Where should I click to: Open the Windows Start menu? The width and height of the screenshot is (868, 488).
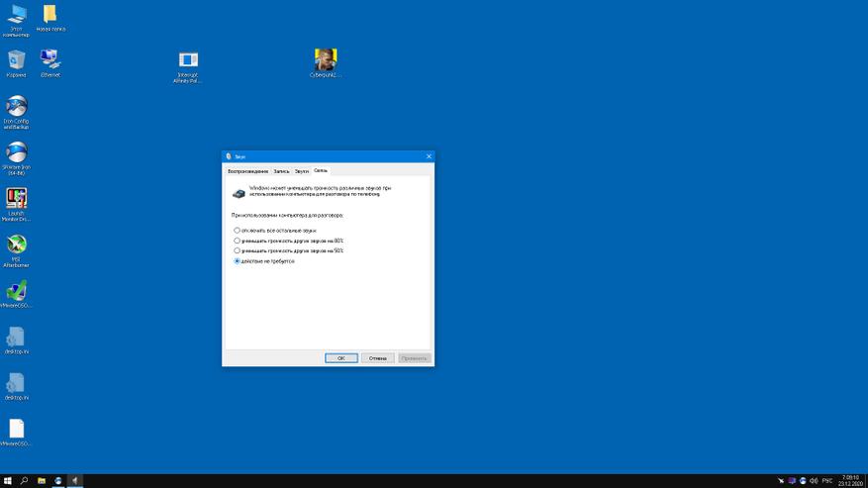coord(8,480)
